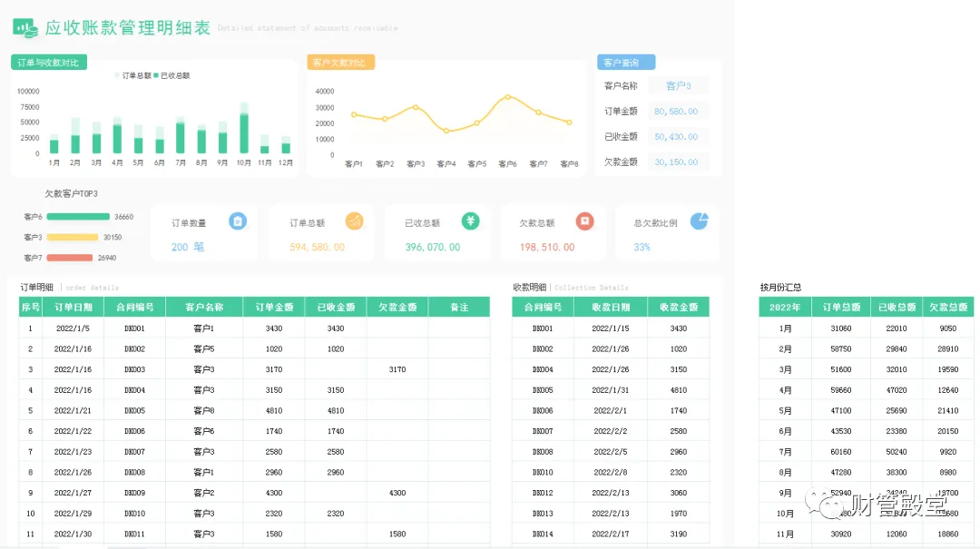Click the green yen received-amount icon

(471, 221)
